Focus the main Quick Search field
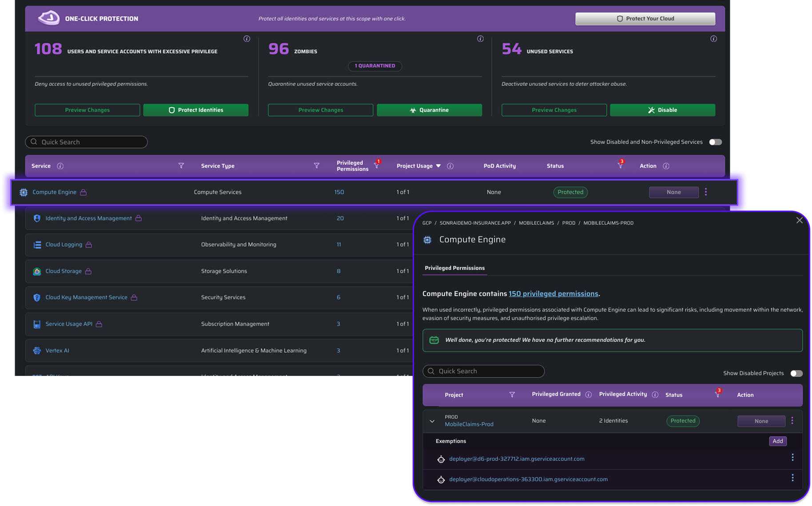This screenshot has width=812, height=506. tap(86, 142)
